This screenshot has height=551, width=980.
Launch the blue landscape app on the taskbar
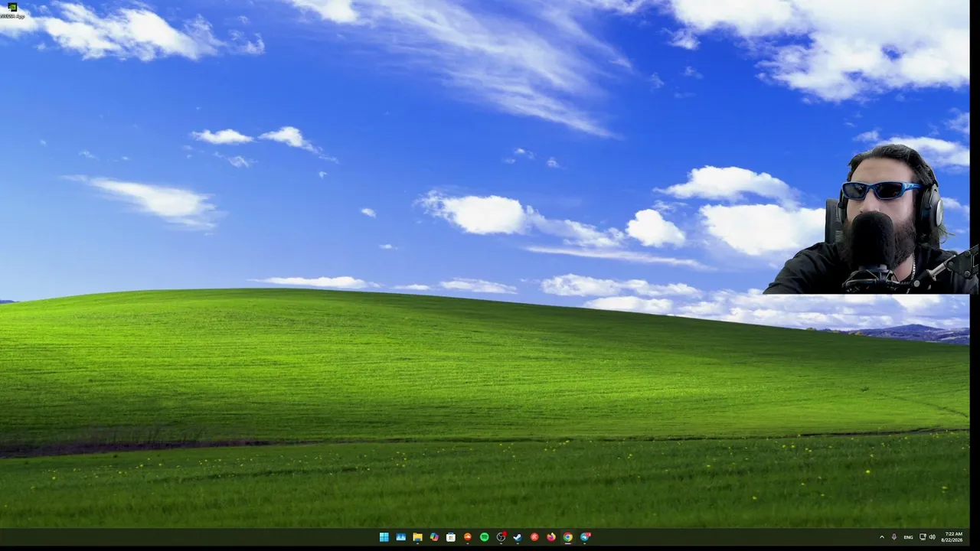tap(400, 537)
